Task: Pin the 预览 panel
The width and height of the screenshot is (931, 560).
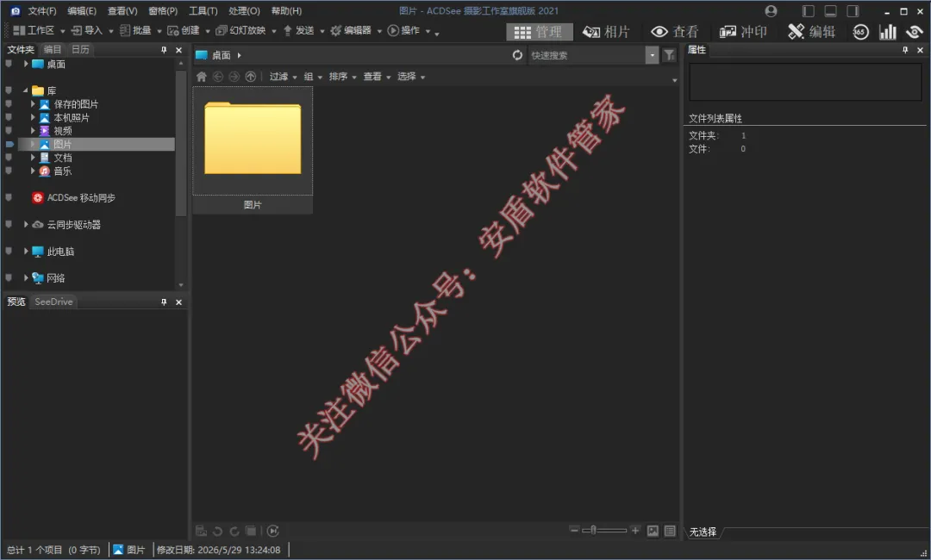Action: pos(164,302)
